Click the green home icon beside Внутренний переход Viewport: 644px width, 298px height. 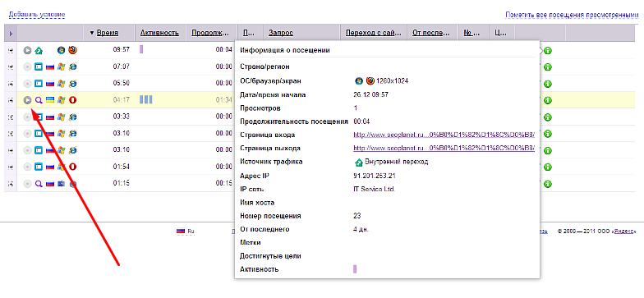(358, 163)
